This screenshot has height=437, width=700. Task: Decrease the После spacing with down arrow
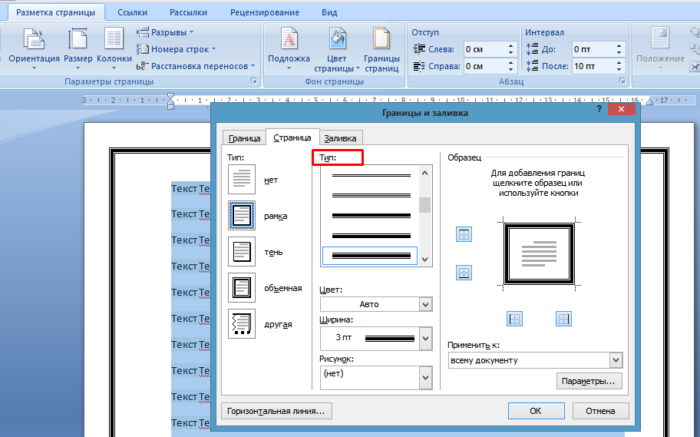[x=619, y=70]
